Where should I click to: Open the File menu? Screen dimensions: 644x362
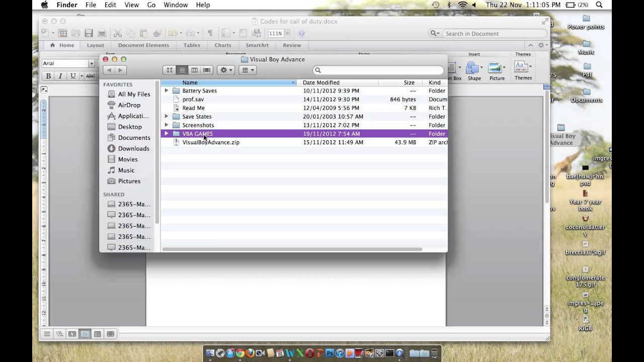(91, 5)
